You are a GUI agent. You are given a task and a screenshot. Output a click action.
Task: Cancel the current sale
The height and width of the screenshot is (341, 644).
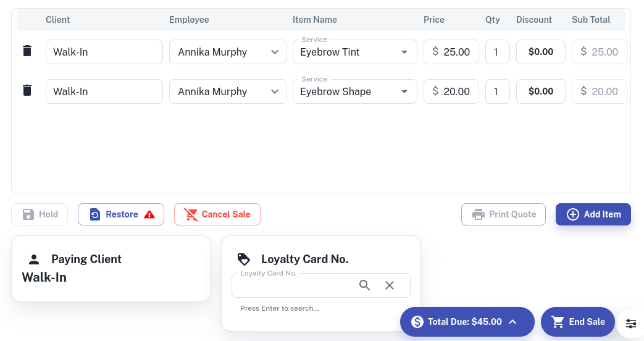click(217, 214)
